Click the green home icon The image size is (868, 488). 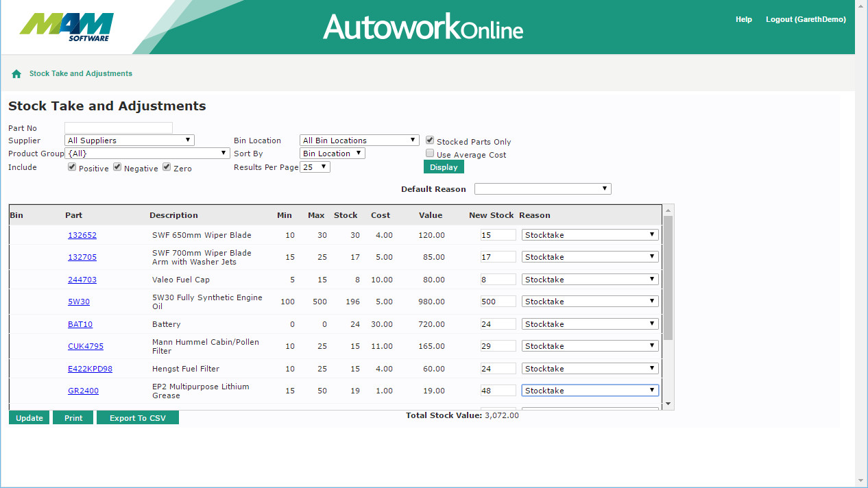tap(16, 74)
